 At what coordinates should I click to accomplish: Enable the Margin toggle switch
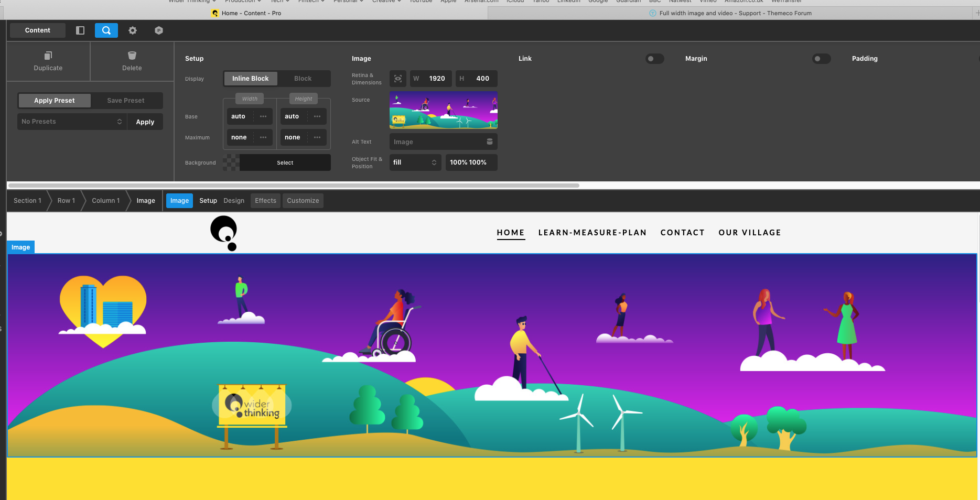(x=821, y=59)
